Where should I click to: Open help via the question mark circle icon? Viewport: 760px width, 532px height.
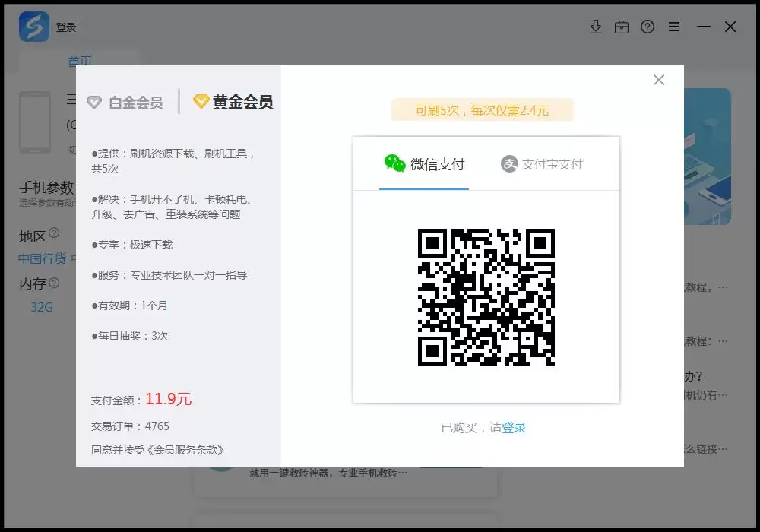[648, 27]
